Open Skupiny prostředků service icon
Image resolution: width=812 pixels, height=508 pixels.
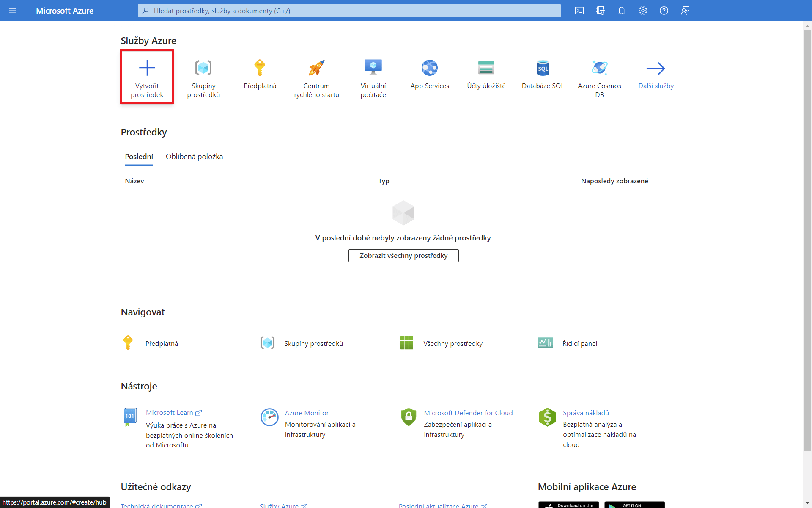coord(203,68)
